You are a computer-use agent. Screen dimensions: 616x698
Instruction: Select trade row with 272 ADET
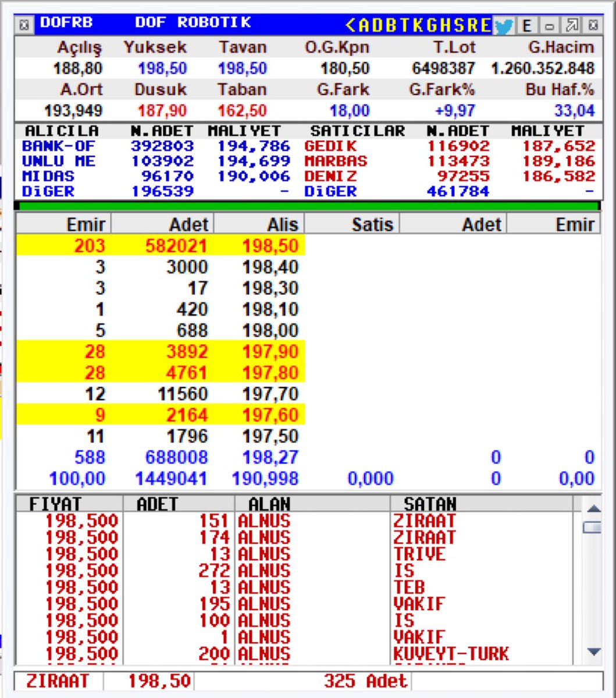coord(294,571)
